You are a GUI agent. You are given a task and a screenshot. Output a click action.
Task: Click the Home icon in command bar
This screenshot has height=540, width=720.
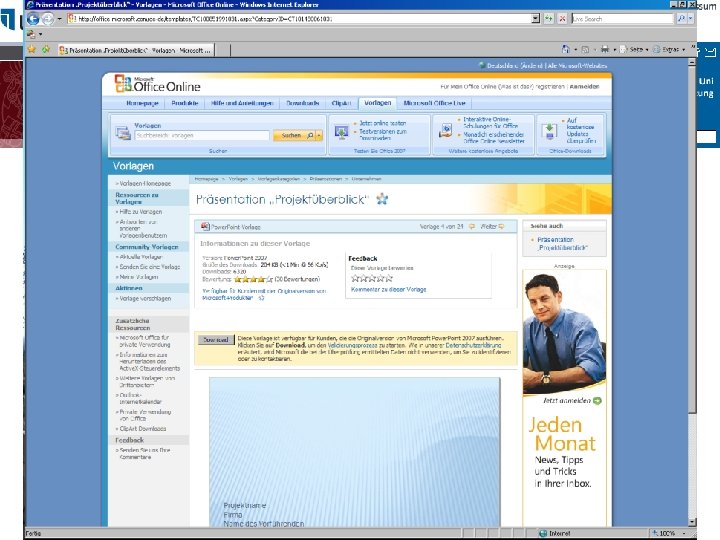click(x=566, y=49)
